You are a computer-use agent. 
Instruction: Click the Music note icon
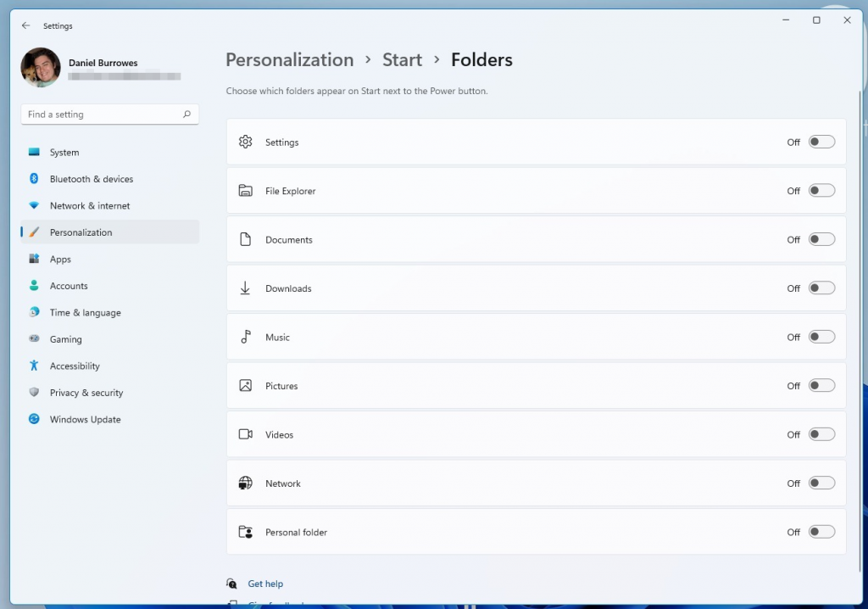click(246, 337)
